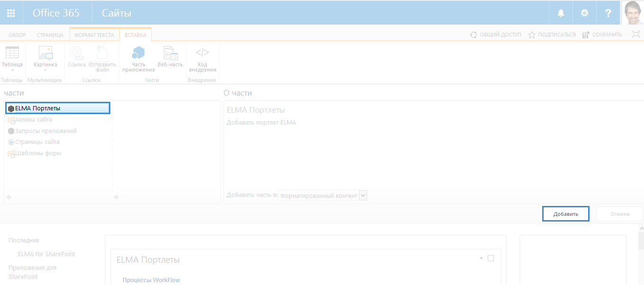Open the ELMA Портлеты web part menu arrow
Screen dimensions: 644x285
[x=481, y=258]
